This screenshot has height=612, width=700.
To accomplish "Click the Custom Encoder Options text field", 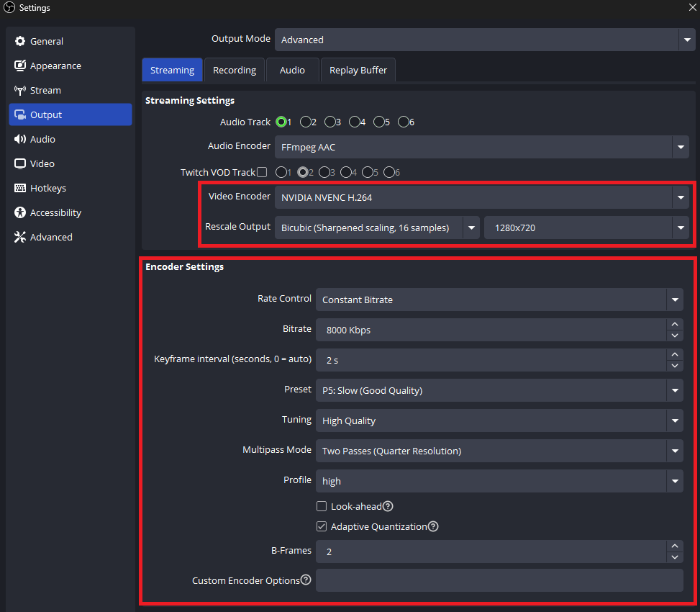I will pyautogui.click(x=499, y=580).
